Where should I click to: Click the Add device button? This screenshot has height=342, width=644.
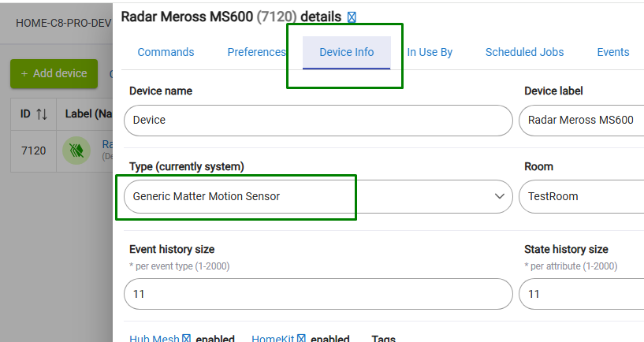coord(54,73)
